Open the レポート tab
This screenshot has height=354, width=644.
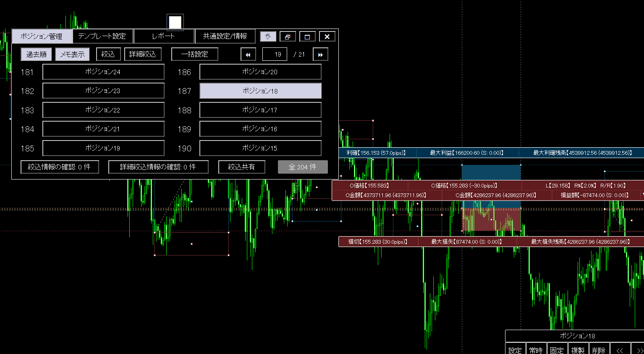[x=164, y=36]
